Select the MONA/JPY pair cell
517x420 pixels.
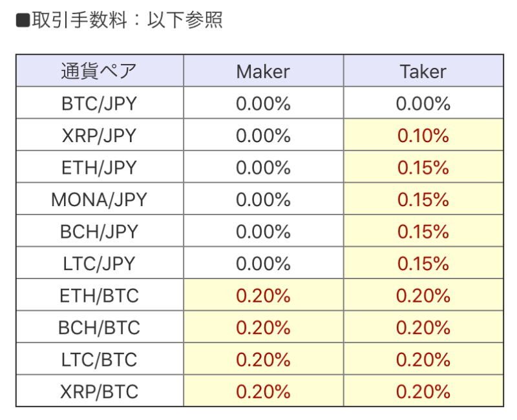click(99, 200)
